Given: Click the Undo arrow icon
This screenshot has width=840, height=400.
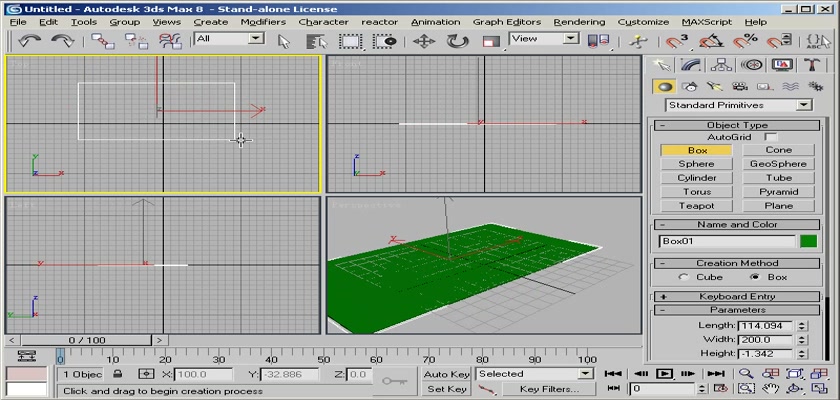Looking at the screenshot, I should click(29, 41).
